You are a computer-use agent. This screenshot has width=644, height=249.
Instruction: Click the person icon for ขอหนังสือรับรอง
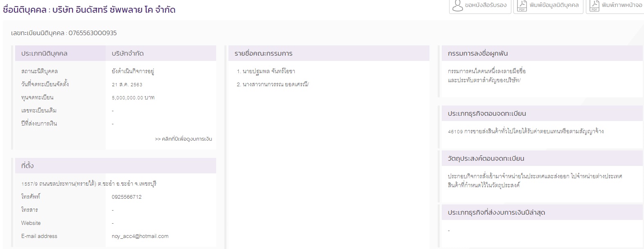coord(457,6)
